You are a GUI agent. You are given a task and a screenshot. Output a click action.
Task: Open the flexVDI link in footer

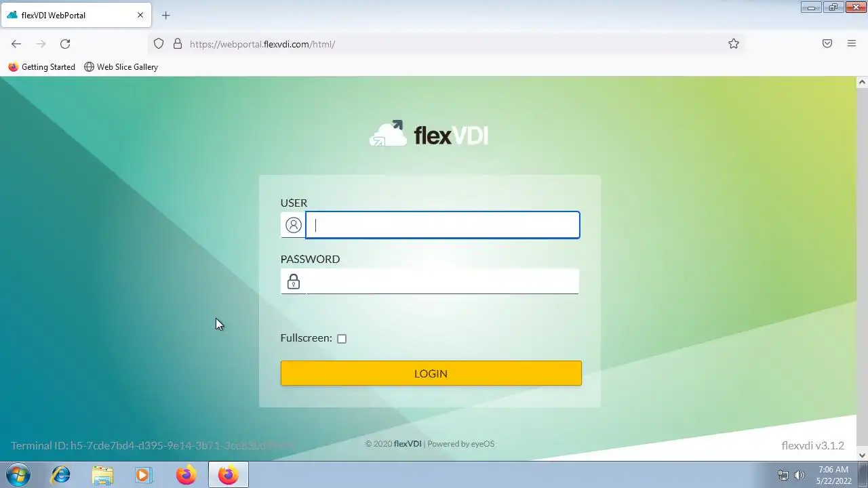[408, 444]
